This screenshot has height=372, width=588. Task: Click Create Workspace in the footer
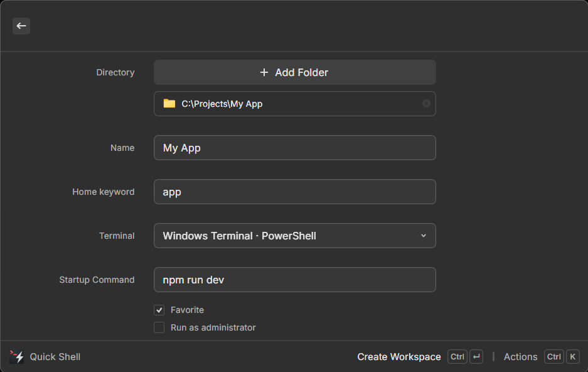click(x=398, y=357)
